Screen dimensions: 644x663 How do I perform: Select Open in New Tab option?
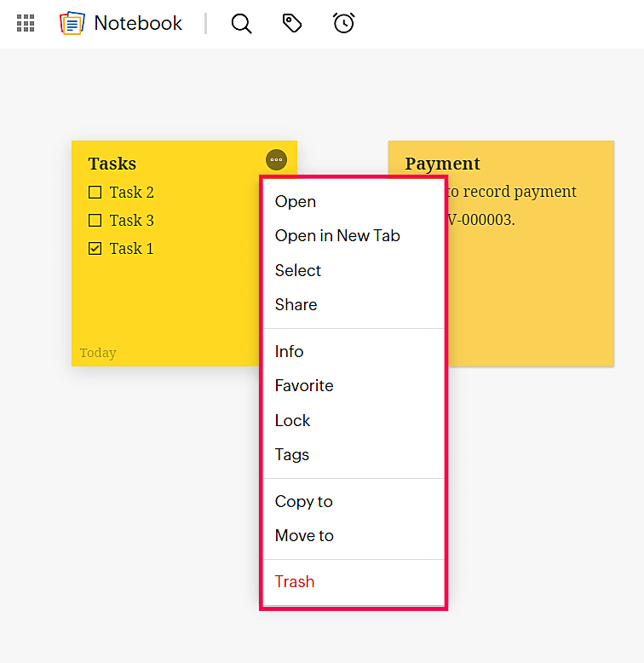[337, 236]
